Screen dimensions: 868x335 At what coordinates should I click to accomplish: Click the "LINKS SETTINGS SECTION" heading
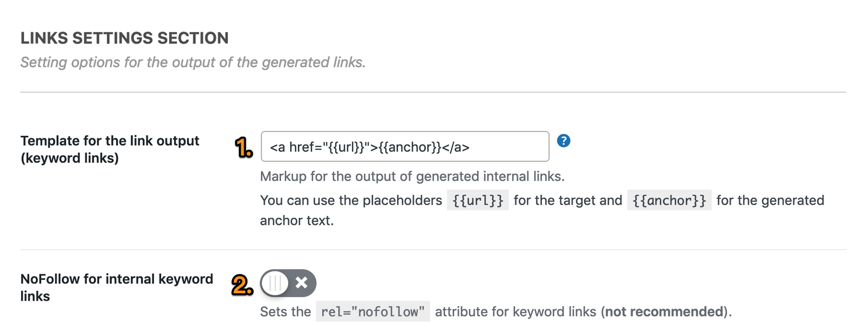[x=124, y=38]
